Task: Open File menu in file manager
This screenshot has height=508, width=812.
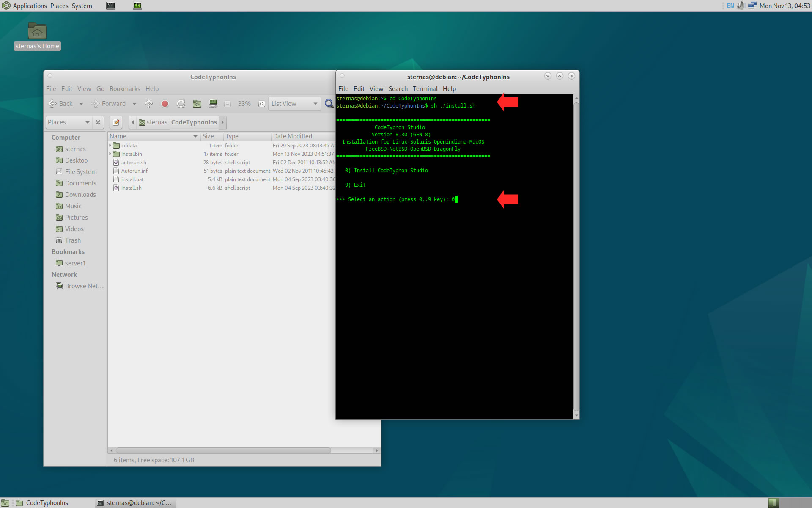Action: (51, 89)
